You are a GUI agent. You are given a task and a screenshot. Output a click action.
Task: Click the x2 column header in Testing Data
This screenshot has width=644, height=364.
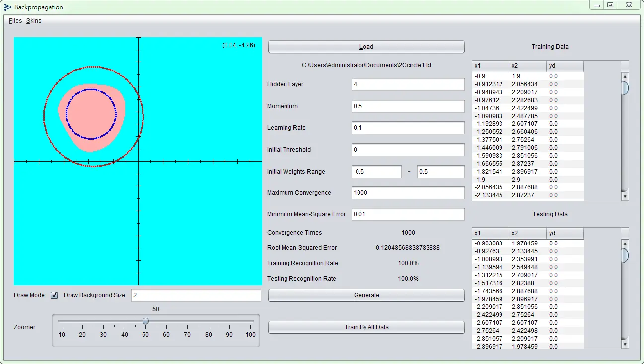[x=528, y=233]
